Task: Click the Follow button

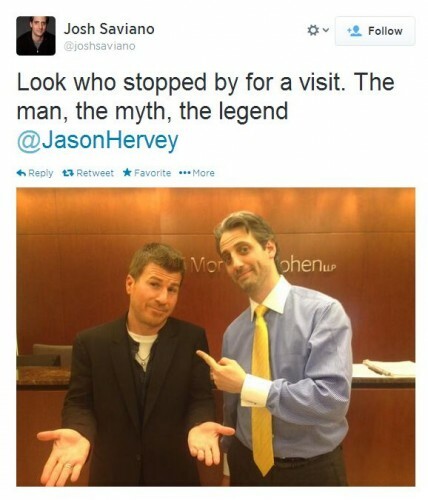Action: tap(375, 31)
